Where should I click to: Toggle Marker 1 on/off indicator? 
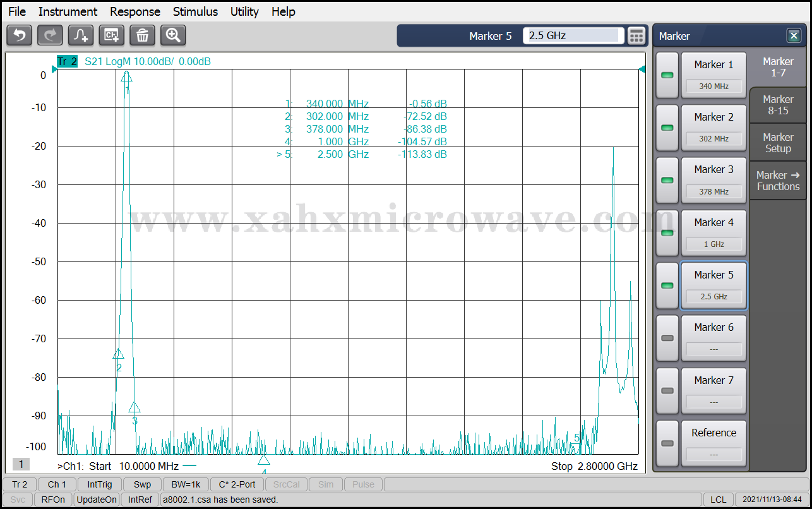[x=667, y=75]
